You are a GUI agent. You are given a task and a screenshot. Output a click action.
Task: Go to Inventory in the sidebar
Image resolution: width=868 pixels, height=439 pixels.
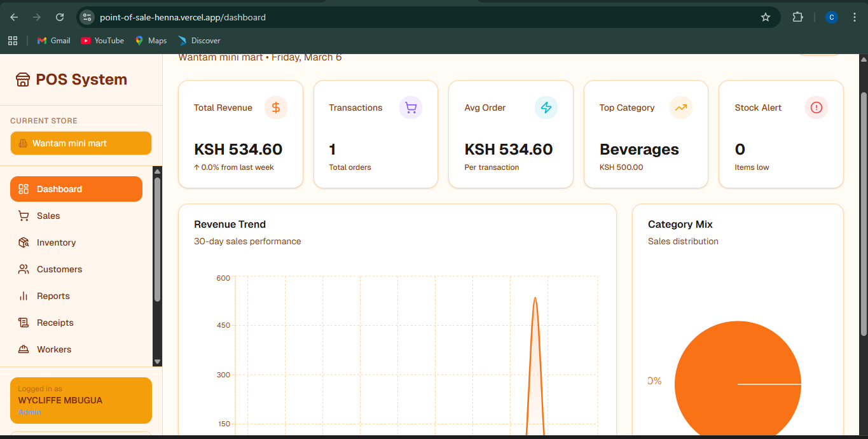[56, 242]
